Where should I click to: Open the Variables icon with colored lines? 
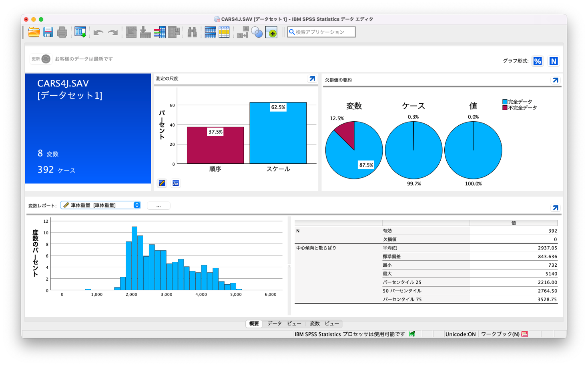tap(160, 32)
